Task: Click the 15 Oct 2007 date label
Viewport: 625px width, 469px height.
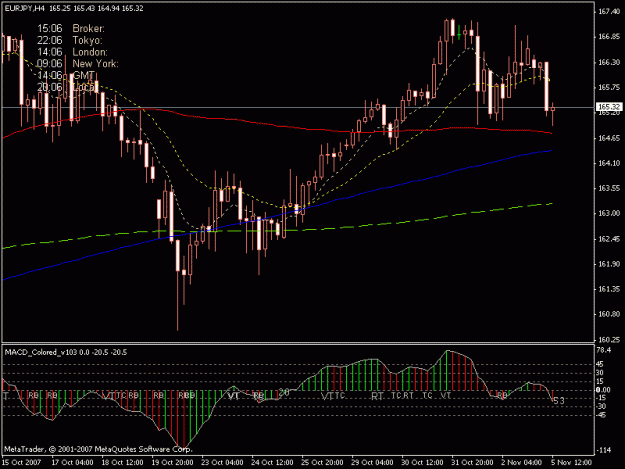Action: click(21, 463)
